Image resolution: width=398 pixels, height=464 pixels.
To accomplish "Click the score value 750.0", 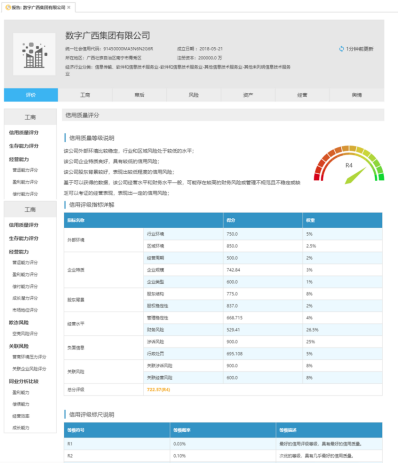I will point(232,234).
